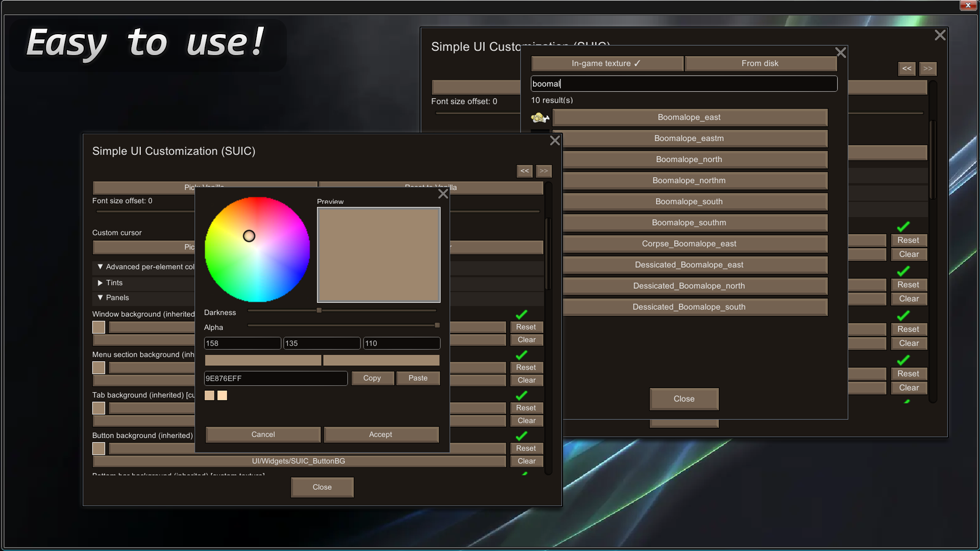
Task: Clear Menu section background texture
Action: (x=526, y=380)
